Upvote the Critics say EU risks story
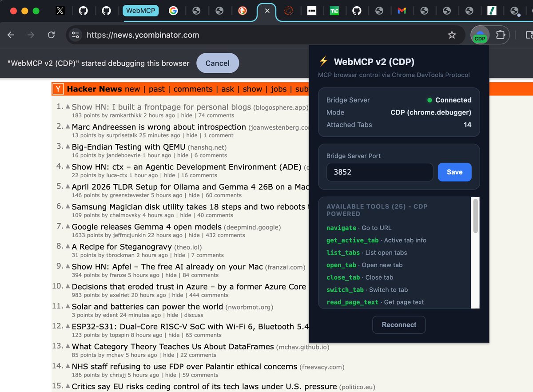 click(68, 386)
